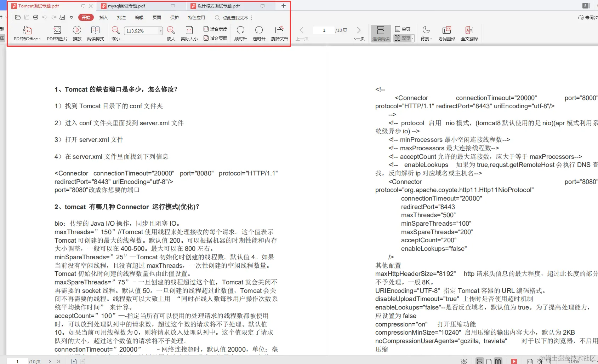The image size is (598, 364).
Task: Open the PDF转图片 conversion tool
Action: tap(57, 33)
